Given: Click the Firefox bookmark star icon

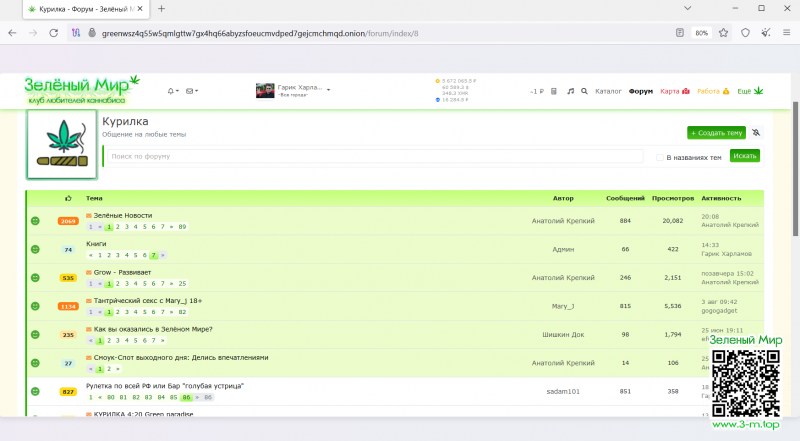Looking at the screenshot, I should [723, 32].
